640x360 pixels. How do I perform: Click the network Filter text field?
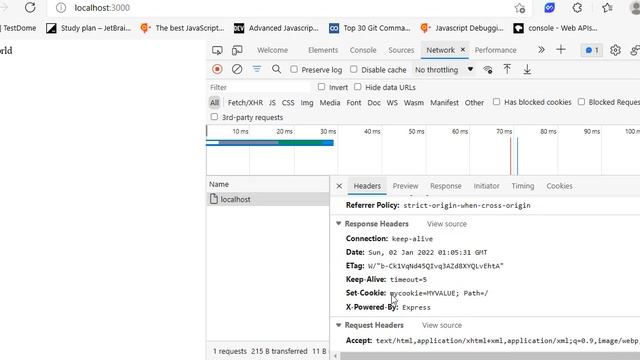coord(260,87)
